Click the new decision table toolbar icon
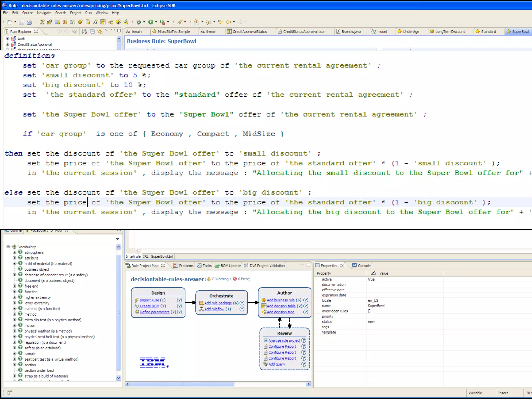The height and width of the screenshot is (399, 532). (103, 22)
